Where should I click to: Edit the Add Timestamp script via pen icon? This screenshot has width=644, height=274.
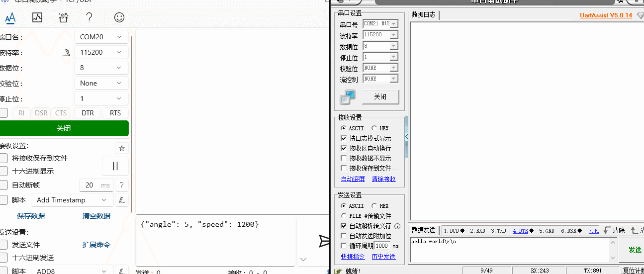(122, 200)
